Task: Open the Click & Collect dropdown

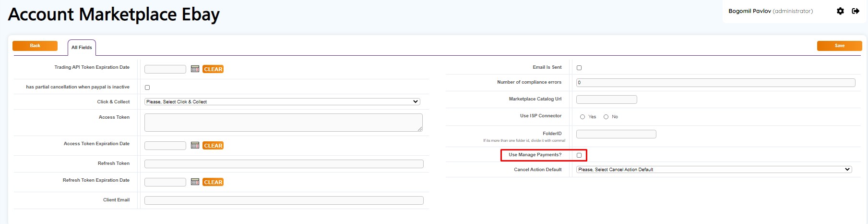Action: point(282,102)
